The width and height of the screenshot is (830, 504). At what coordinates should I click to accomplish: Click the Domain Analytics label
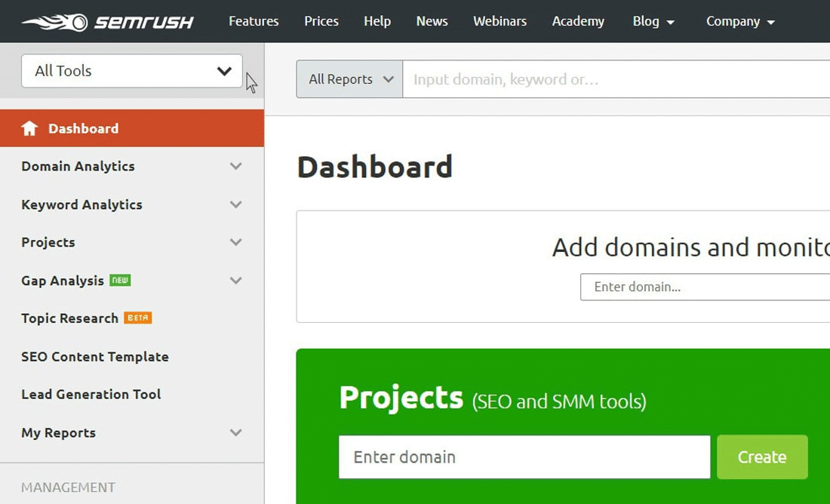point(78,166)
